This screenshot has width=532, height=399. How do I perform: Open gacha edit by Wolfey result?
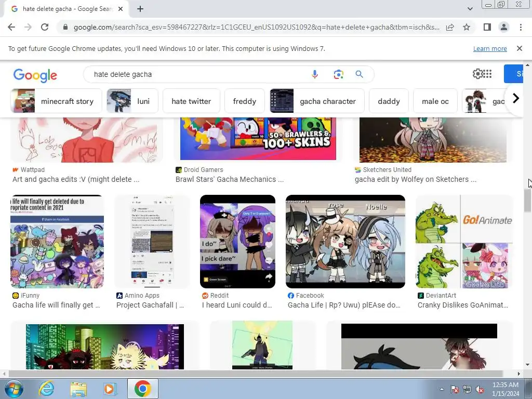click(x=416, y=179)
